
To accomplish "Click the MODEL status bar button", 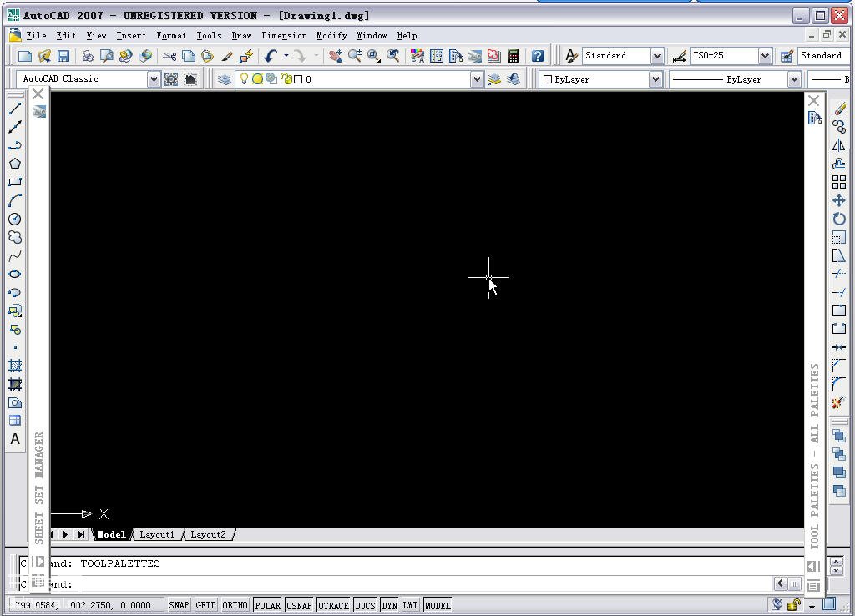I will pyautogui.click(x=438, y=606).
